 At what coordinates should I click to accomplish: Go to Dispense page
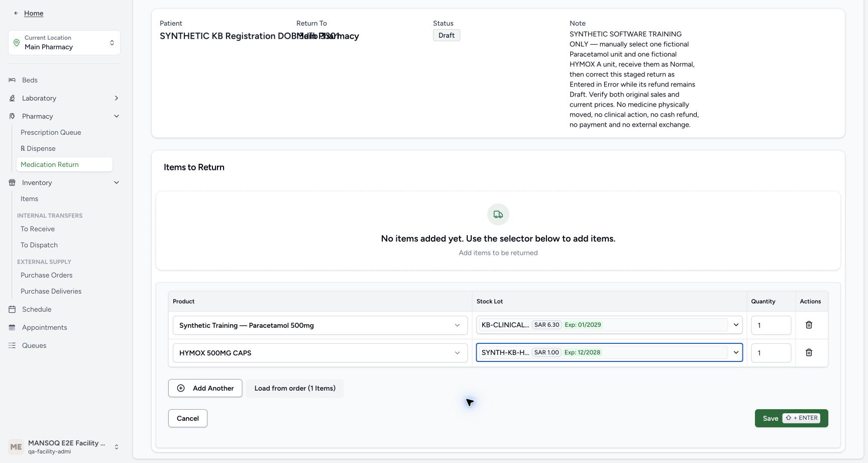[x=38, y=148]
